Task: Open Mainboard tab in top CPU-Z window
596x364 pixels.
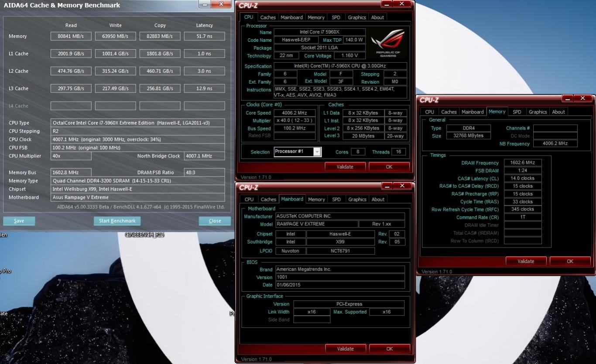Action: tap(291, 17)
